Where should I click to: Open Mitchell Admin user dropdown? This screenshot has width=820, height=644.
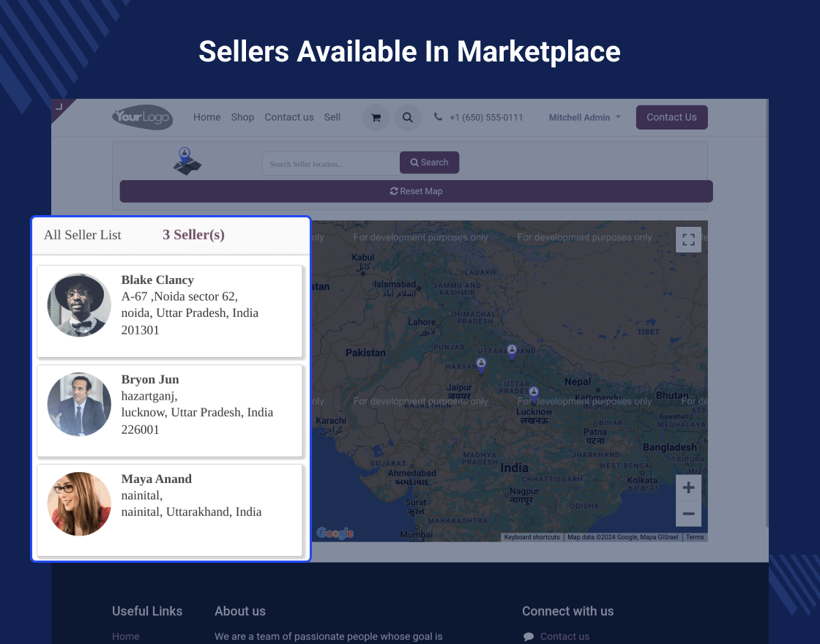[585, 118]
